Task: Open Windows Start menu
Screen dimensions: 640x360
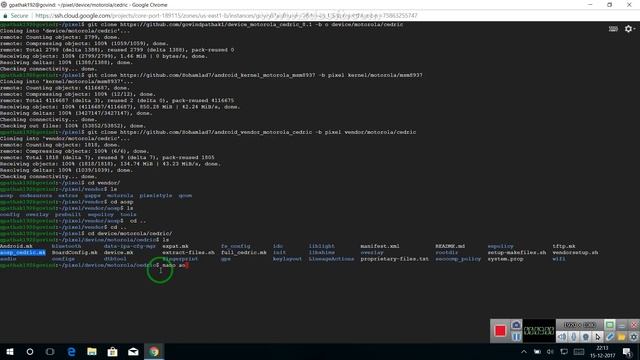Action: click(x=10, y=351)
